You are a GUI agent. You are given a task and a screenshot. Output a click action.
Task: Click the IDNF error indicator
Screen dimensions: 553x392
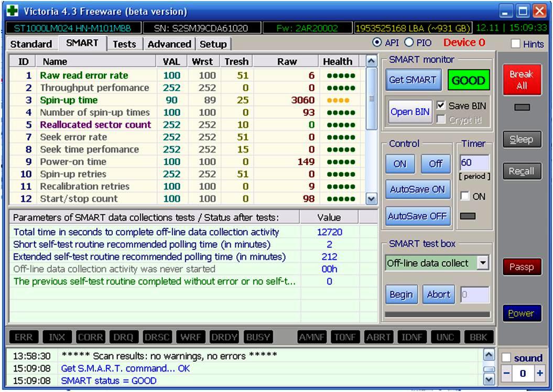point(411,337)
